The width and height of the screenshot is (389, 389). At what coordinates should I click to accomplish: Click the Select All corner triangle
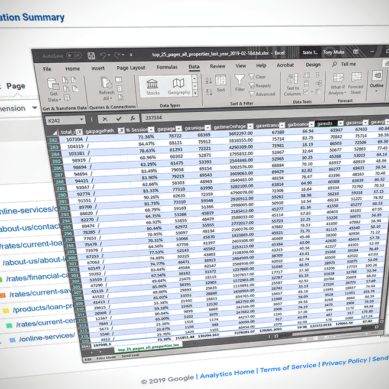[x=55, y=132]
